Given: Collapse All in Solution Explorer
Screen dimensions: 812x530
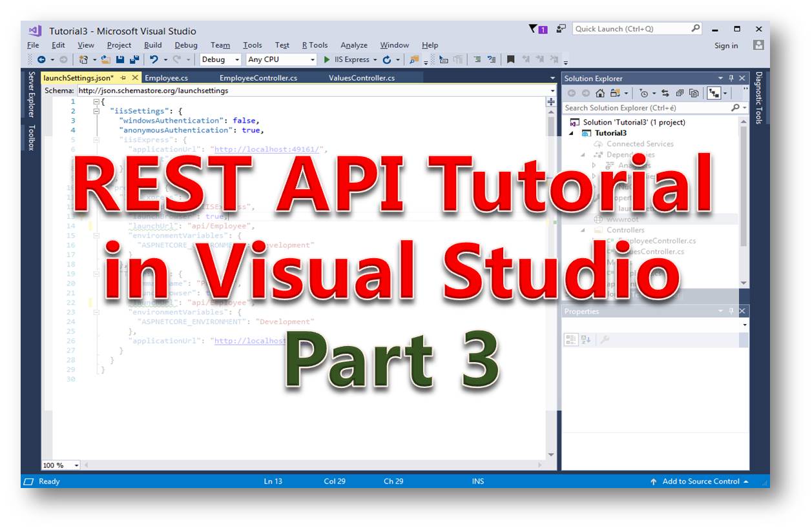Looking at the screenshot, I should coord(680,93).
